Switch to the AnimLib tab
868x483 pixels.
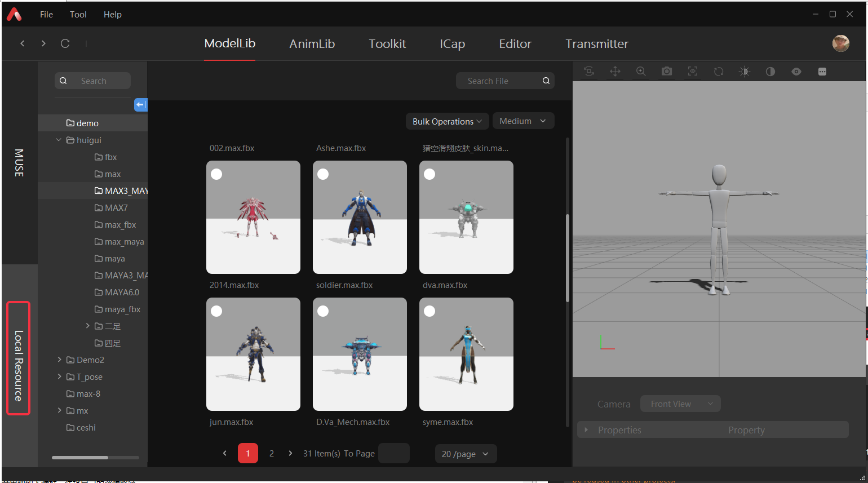pos(312,43)
